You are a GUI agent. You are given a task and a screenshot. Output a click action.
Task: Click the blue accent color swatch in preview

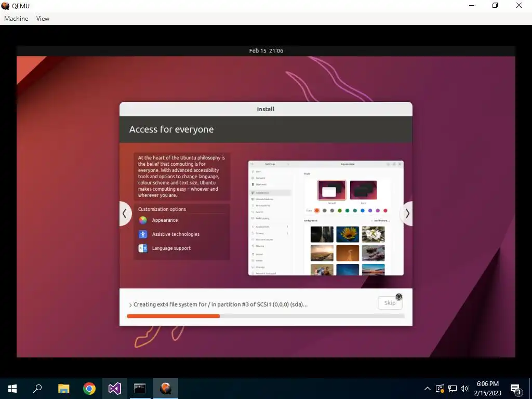(362, 210)
